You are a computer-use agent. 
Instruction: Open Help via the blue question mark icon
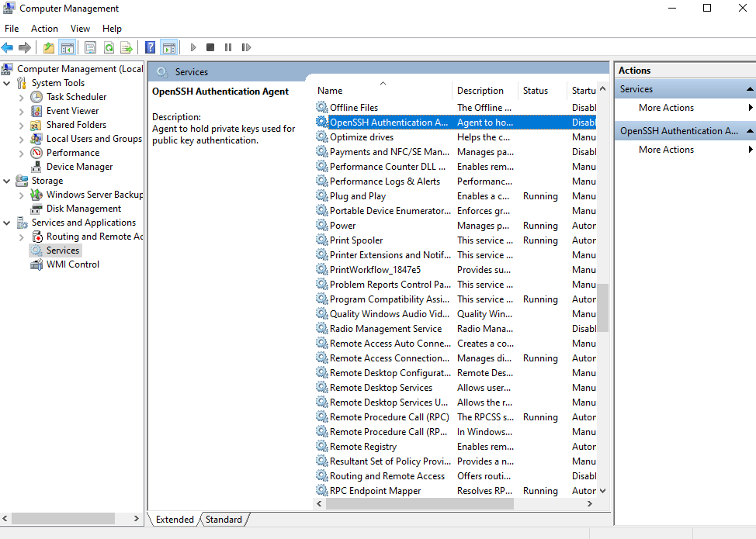[x=151, y=47]
